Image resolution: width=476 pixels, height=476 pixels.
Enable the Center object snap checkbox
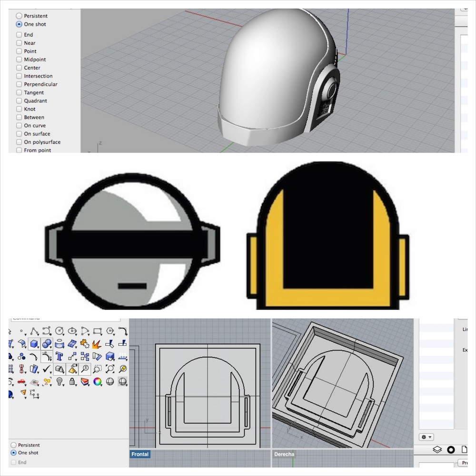click(x=19, y=68)
